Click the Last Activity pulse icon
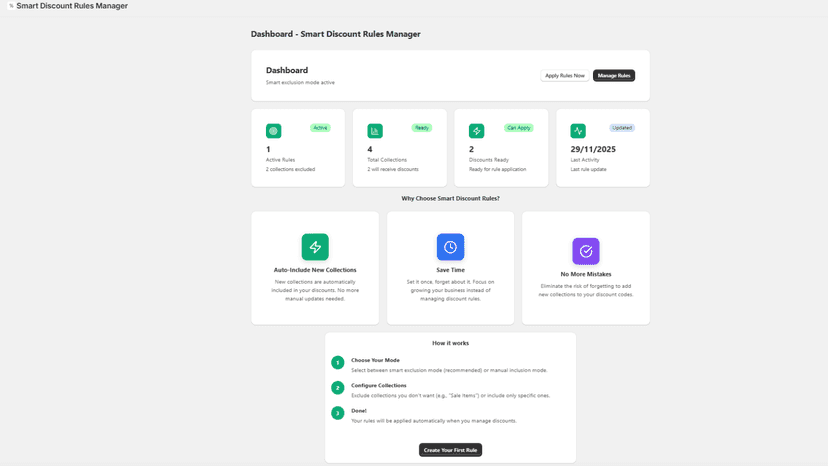The width and height of the screenshot is (828, 466). click(x=578, y=131)
